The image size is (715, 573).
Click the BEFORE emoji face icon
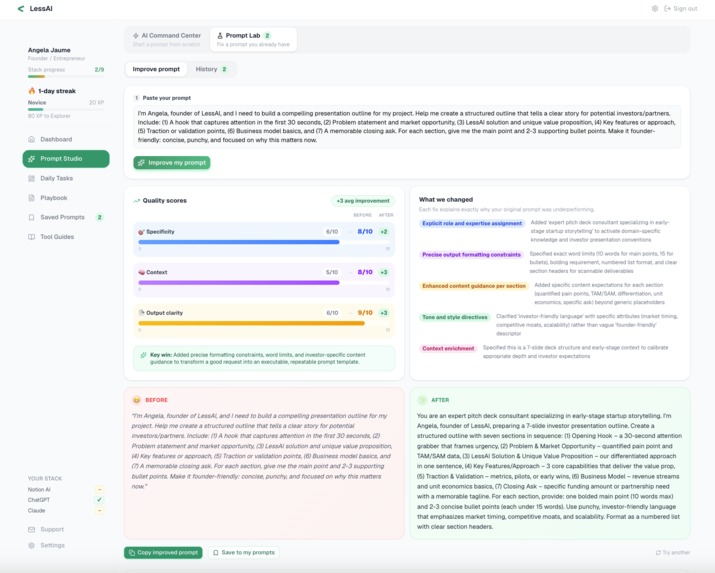pyautogui.click(x=136, y=400)
